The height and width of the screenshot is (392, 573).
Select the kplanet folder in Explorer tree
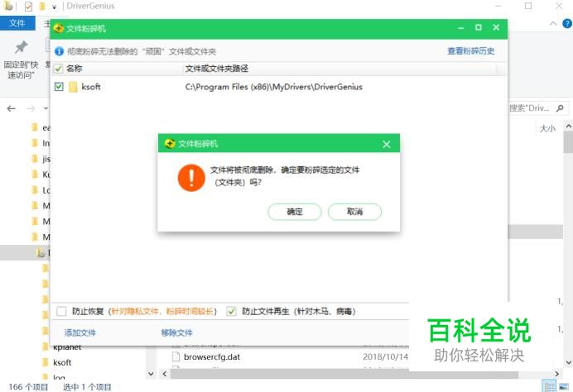[x=67, y=347]
